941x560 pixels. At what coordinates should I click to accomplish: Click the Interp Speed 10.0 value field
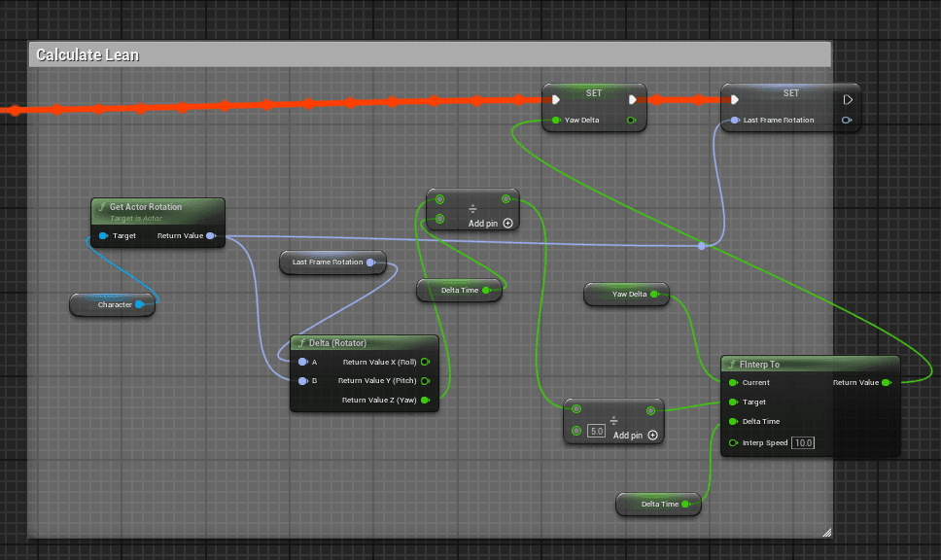[802, 442]
